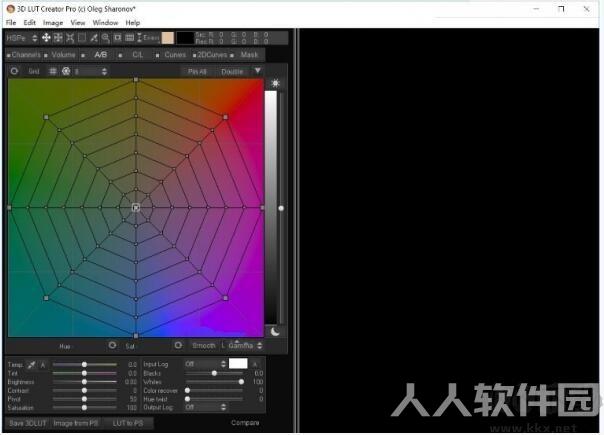
Task: Switch to the Mask tab
Action: pyautogui.click(x=249, y=55)
